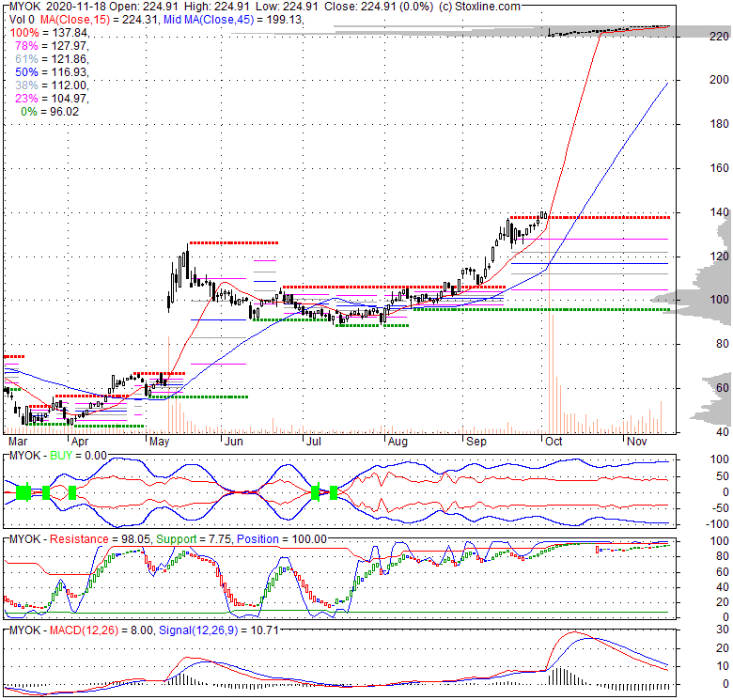Click the Oct label on the time axis
Image resolution: width=733 pixels, height=700 pixels.
click(x=554, y=442)
